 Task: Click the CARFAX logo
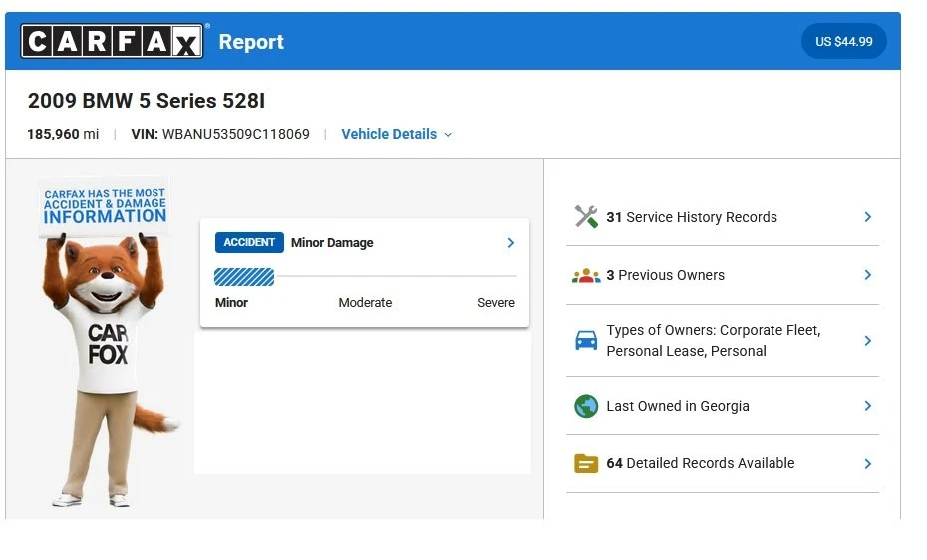pos(112,41)
